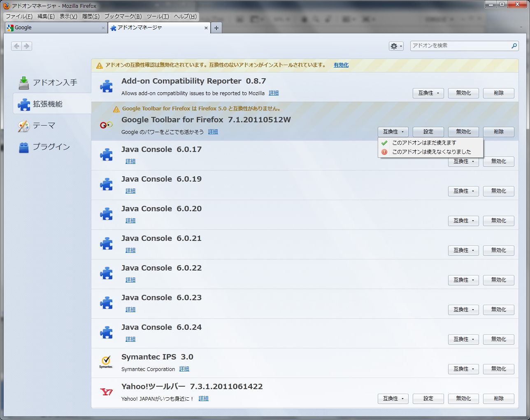Choose 'このアドオンは使えなくなりました' menu option

(431, 152)
